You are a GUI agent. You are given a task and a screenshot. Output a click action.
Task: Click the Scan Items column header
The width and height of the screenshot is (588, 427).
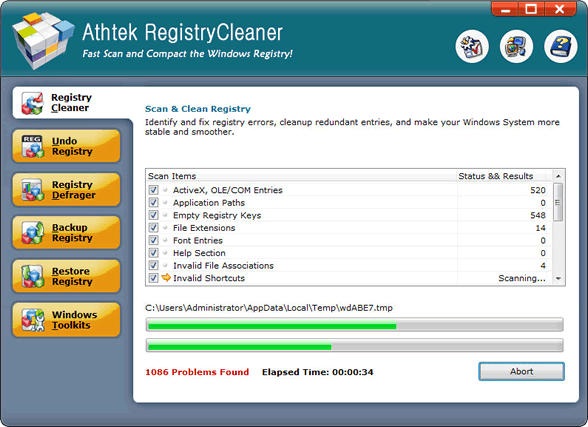pos(301,176)
